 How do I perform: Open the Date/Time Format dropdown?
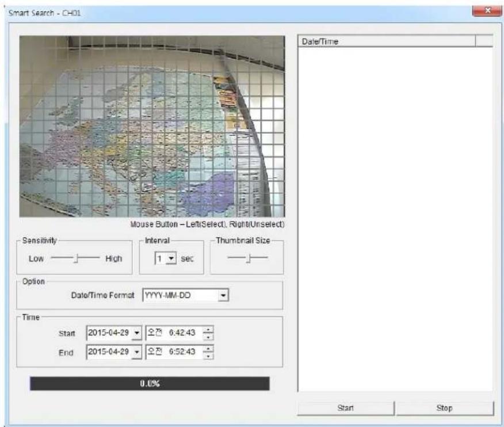(223, 295)
